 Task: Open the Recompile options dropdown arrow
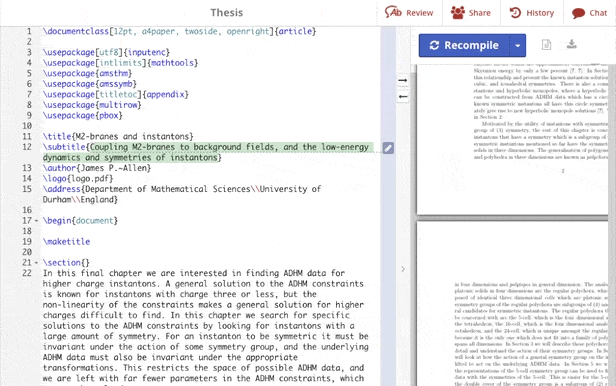pyautogui.click(x=518, y=46)
